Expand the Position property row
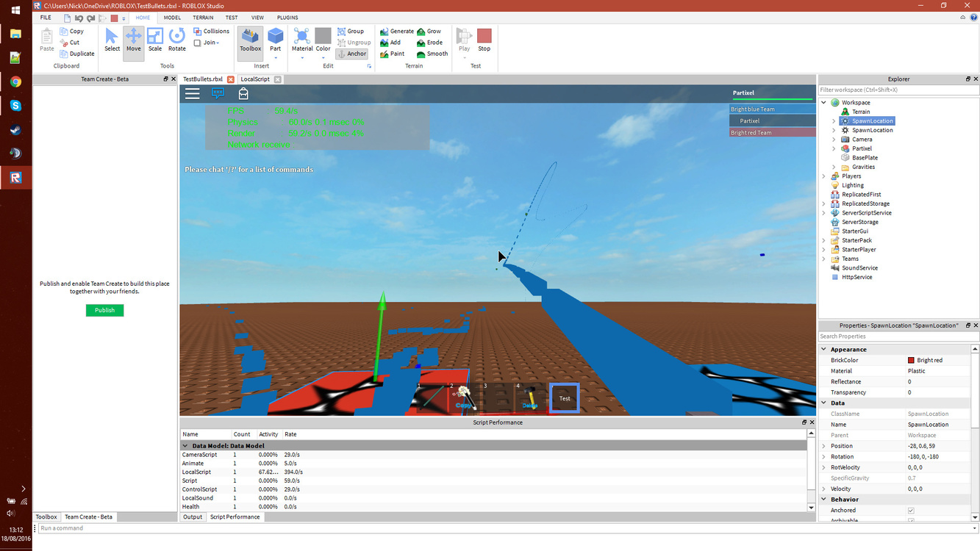Screen dimensions: 980x551 click(x=824, y=446)
